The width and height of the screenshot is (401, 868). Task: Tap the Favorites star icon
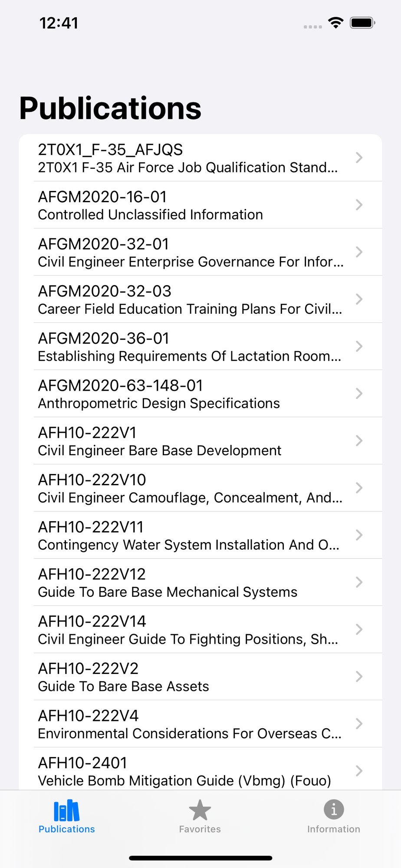coord(200,810)
